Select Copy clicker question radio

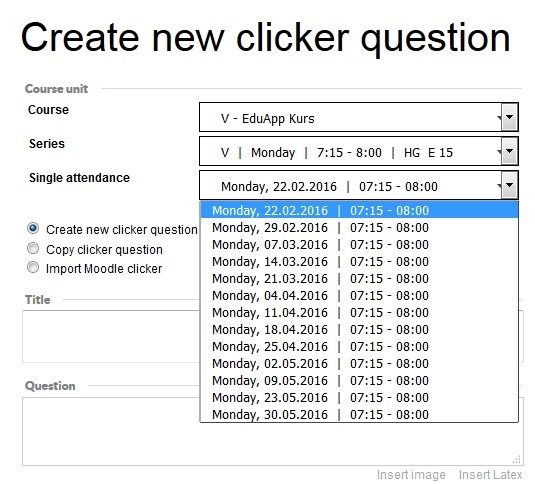point(33,248)
